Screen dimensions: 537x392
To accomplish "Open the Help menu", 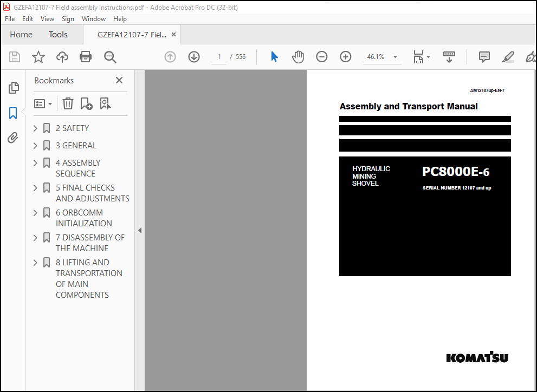I will (120, 19).
